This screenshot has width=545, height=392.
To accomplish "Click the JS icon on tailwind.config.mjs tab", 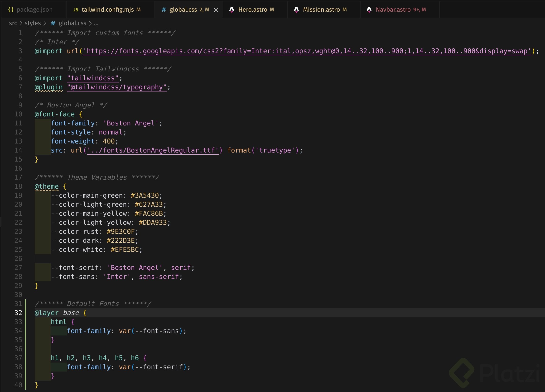I will 76,10.
